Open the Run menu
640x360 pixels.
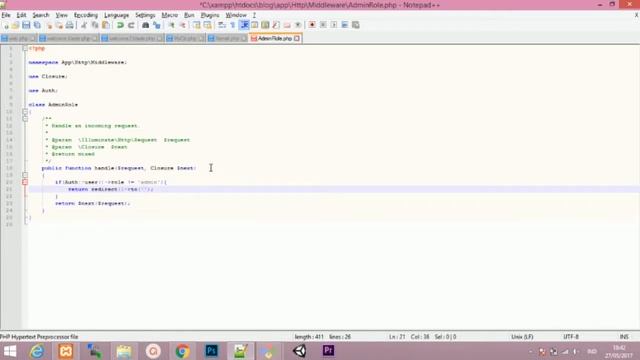[189, 15]
